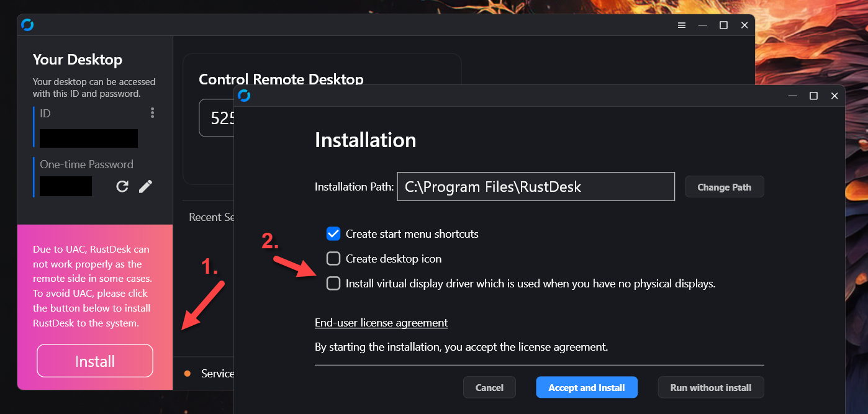The width and height of the screenshot is (868, 414).
Task: Open main window hamburger menu
Action: pyautogui.click(x=682, y=25)
